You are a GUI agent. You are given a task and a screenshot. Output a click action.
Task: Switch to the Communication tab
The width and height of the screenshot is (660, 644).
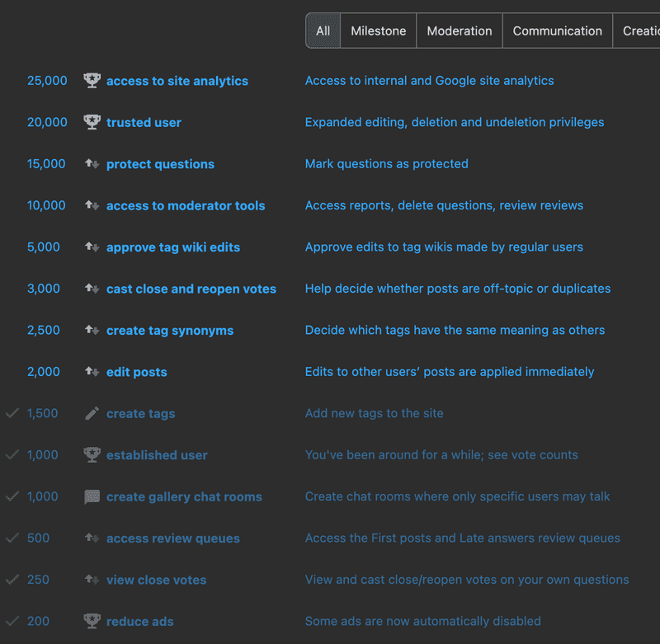(x=558, y=31)
